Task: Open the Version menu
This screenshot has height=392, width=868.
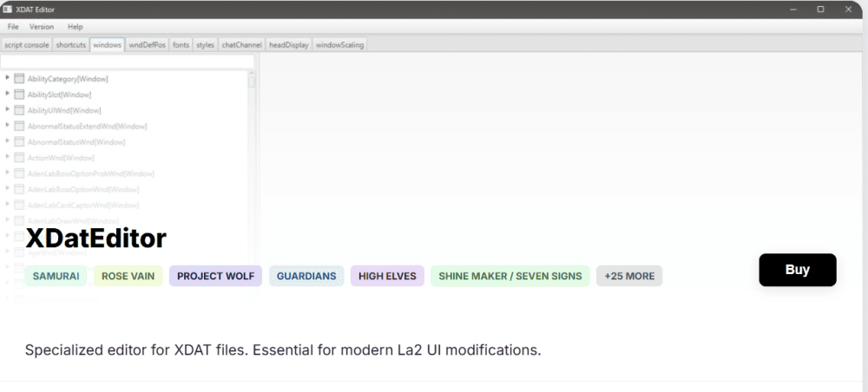Action: 42,27
